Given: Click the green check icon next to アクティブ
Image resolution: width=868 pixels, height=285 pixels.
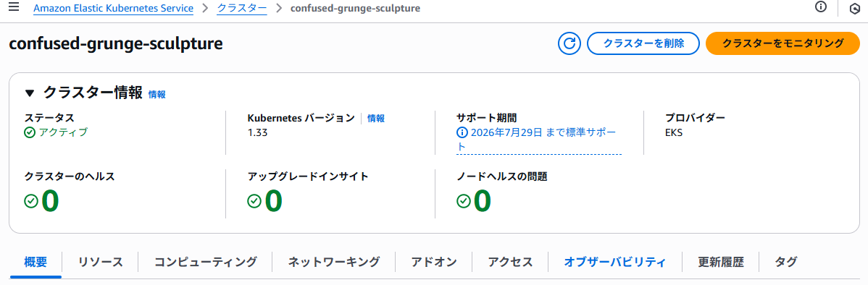Looking at the screenshot, I should coord(30,132).
